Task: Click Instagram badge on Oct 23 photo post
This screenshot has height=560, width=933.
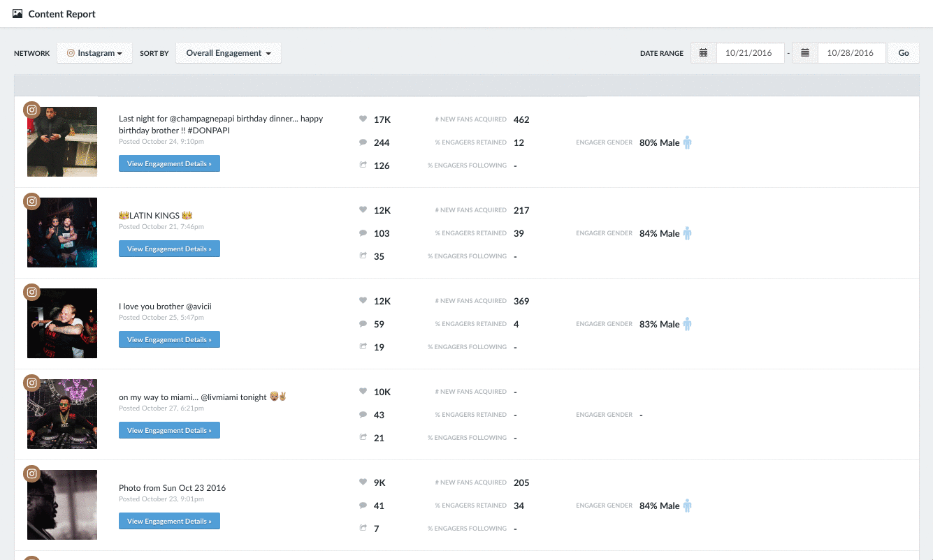Action: pos(31,473)
